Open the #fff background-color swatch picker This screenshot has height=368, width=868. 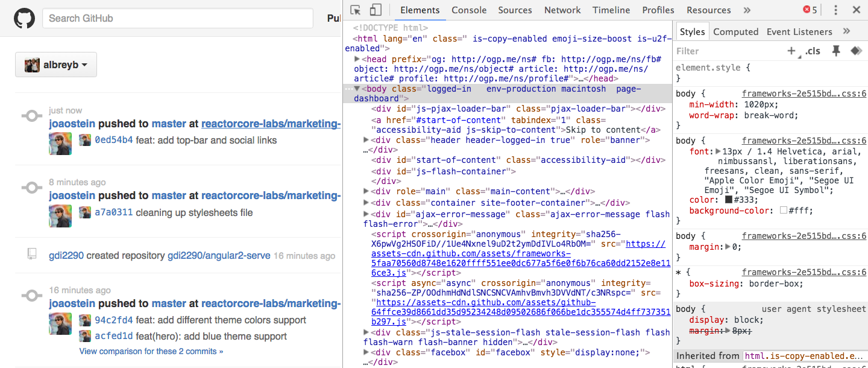pos(784,211)
